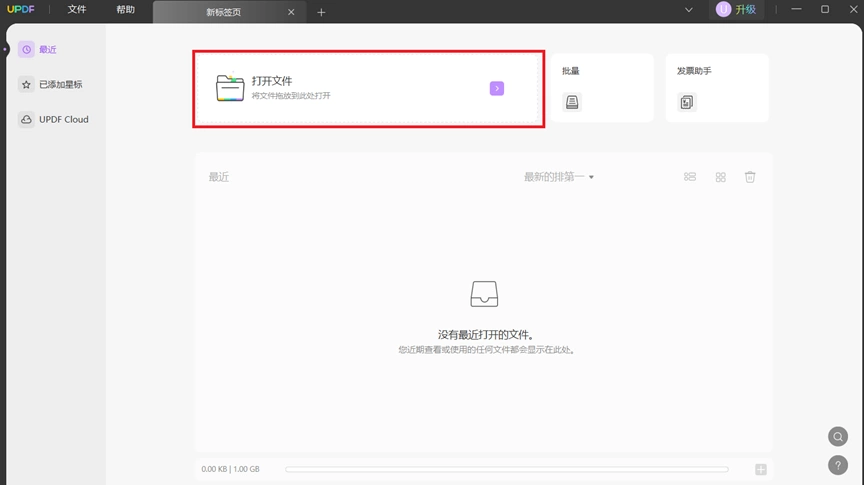Open the 帮助 menu
Viewport: 864px width, 485px height.
click(x=126, y=9)
